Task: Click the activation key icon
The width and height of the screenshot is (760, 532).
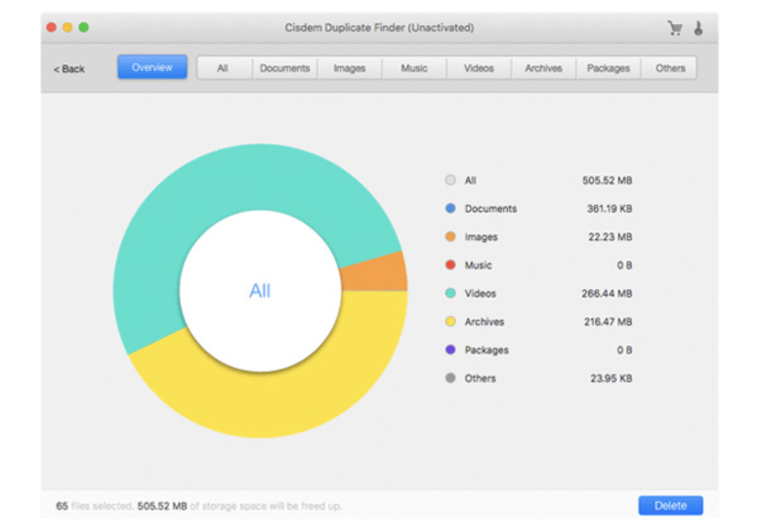Action: pos(698,28)
